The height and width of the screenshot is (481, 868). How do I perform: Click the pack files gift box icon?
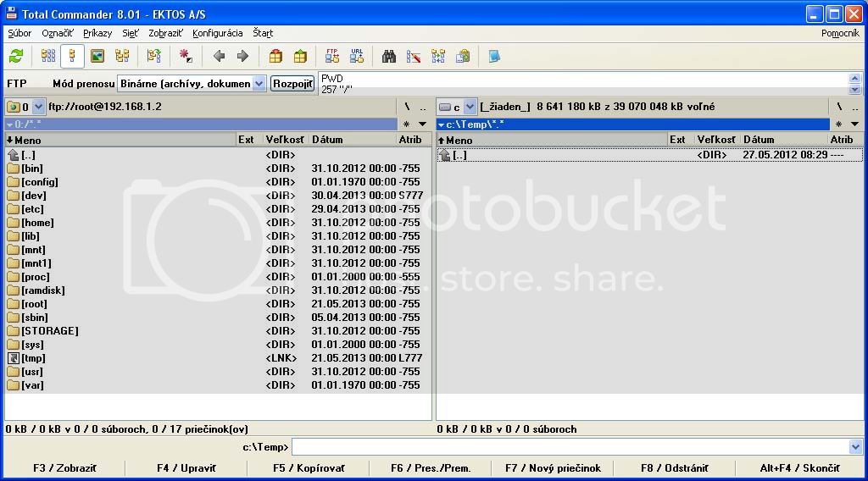[275, 56]
